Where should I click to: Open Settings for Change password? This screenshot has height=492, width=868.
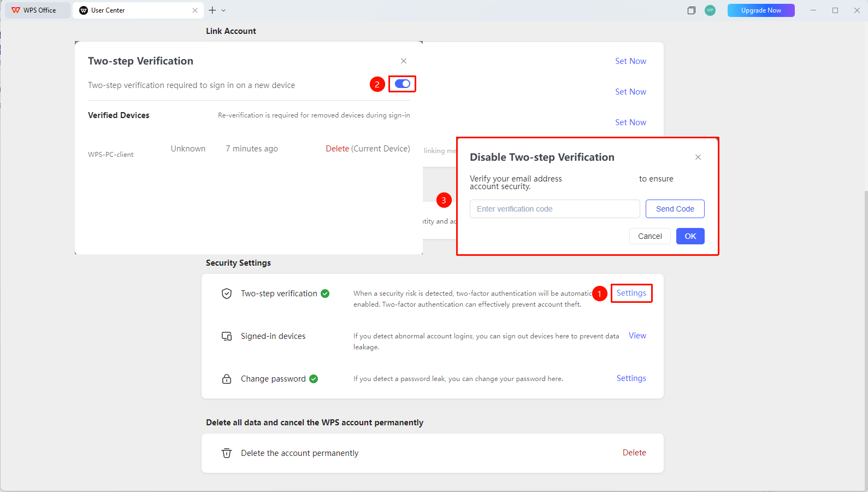pyautogui.click(x=631, y=378)
